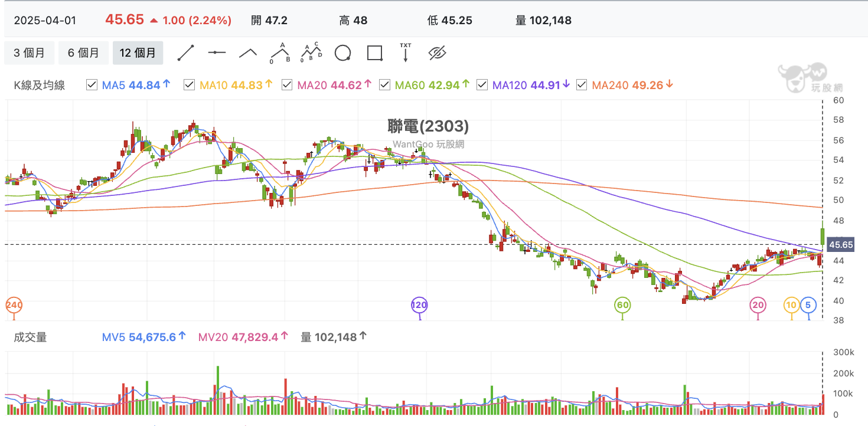Image resolution: width=868 pixels, height=426 pixels.
Task: Select the angle line drawing tool
Action: pyautogui.click(x=248, y=53)
